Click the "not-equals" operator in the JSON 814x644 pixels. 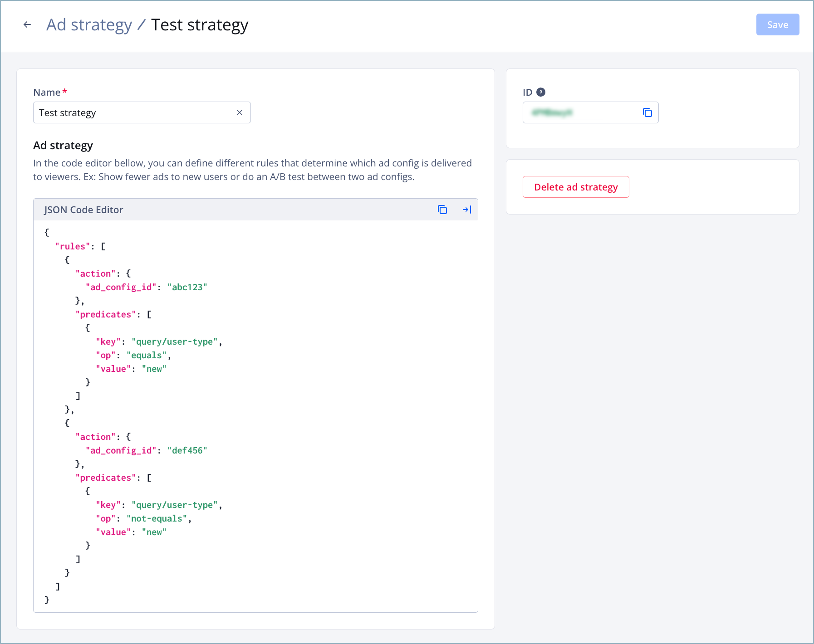[x=157, y=518]
